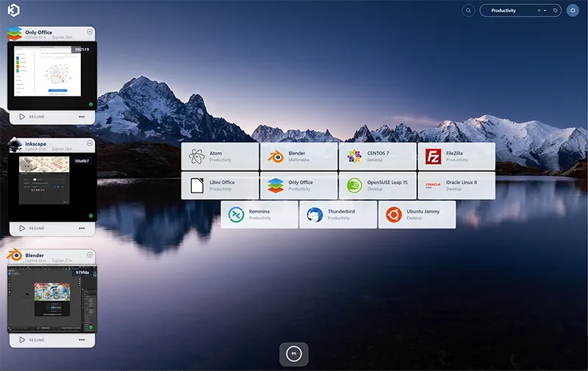Open the Remmina workspace
The height and width of the screenshot is (371, 588).
pos(259,215)
